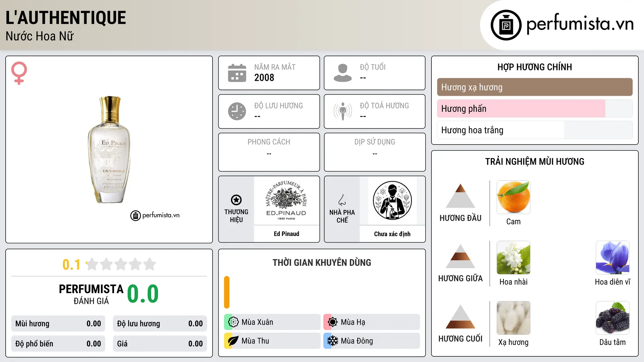This screenshot has width=644, height=362.
Task: Select the Xạ hương musk note image
Action: [x=514, y=318]
